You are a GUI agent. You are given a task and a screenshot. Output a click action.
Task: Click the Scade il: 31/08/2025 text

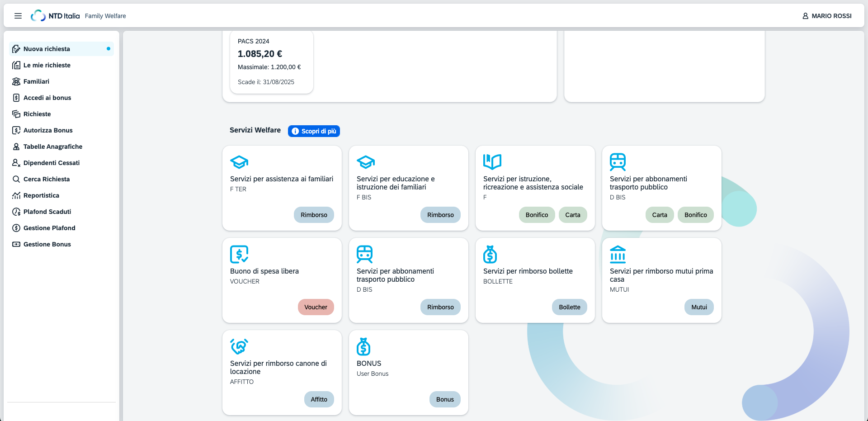[266, 82]
